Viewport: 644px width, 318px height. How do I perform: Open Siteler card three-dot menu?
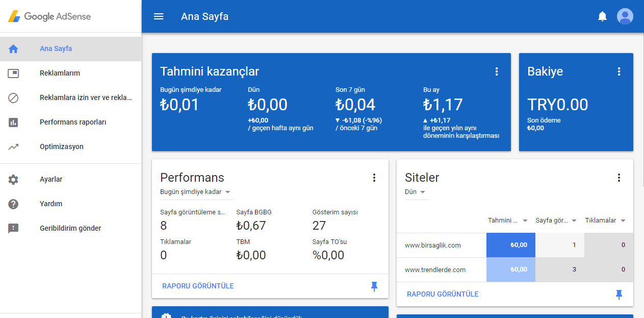[x=619, y=178]
